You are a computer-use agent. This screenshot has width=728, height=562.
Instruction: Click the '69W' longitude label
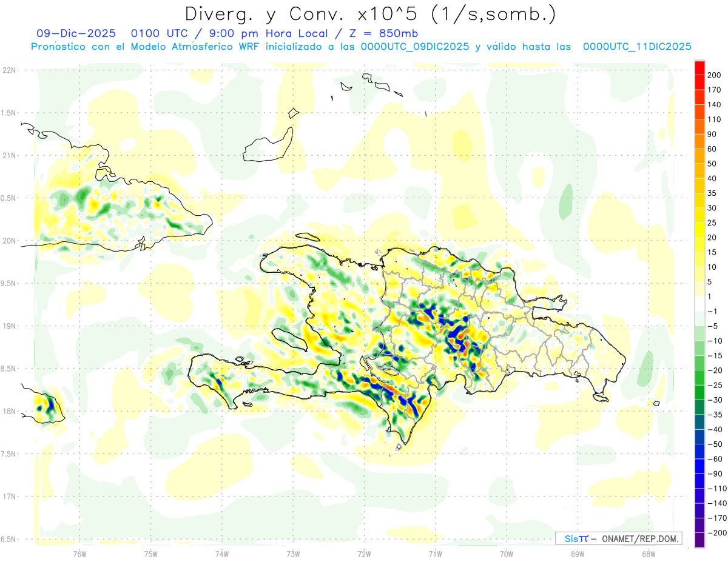coord(578,554)
